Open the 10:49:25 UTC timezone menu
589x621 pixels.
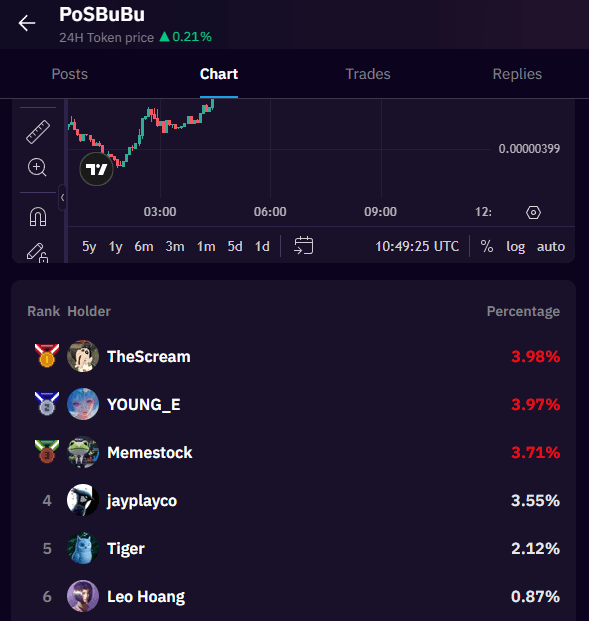(417, 246)
